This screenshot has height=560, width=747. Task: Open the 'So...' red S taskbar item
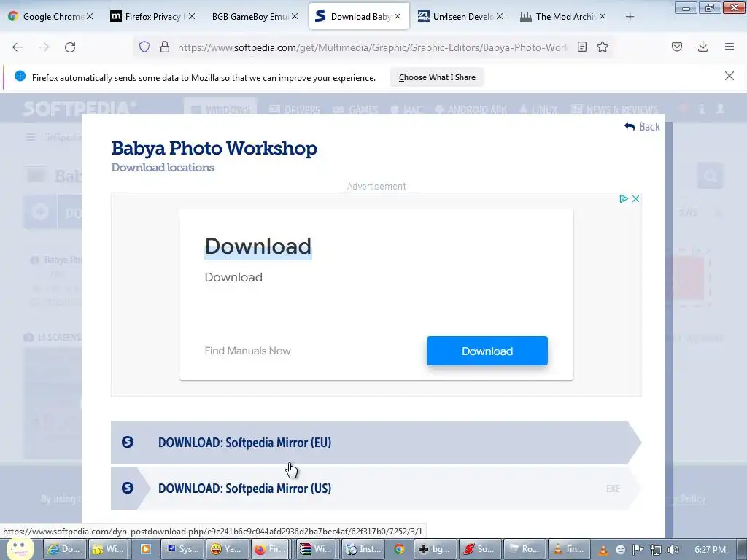pyautogui.click(x=480, y=549)
